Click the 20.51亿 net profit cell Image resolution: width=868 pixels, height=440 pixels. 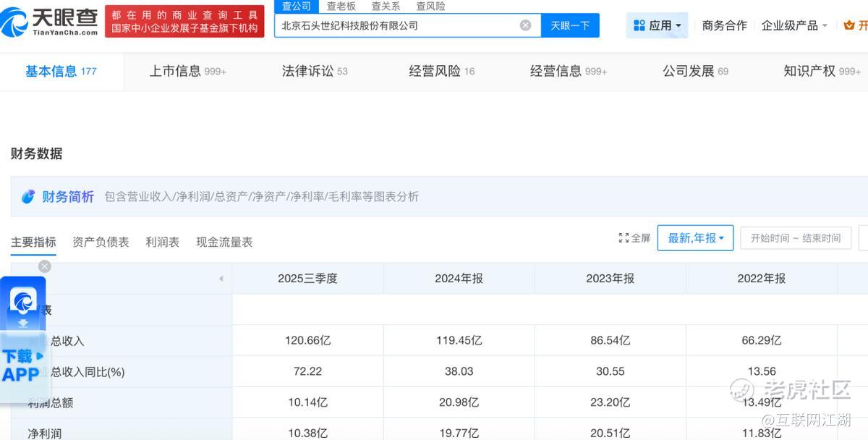610,433
